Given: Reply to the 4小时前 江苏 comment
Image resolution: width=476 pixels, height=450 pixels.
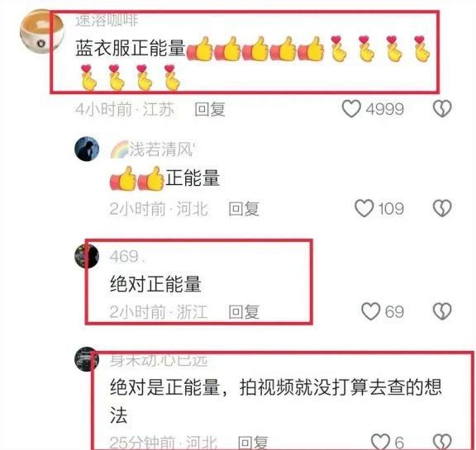Looking at the screenshot, I should coord(210,109).
